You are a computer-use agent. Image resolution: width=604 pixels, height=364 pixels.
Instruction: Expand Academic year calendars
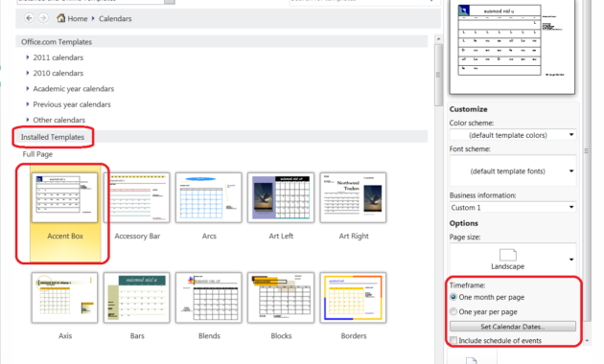[x=73, y=89]
